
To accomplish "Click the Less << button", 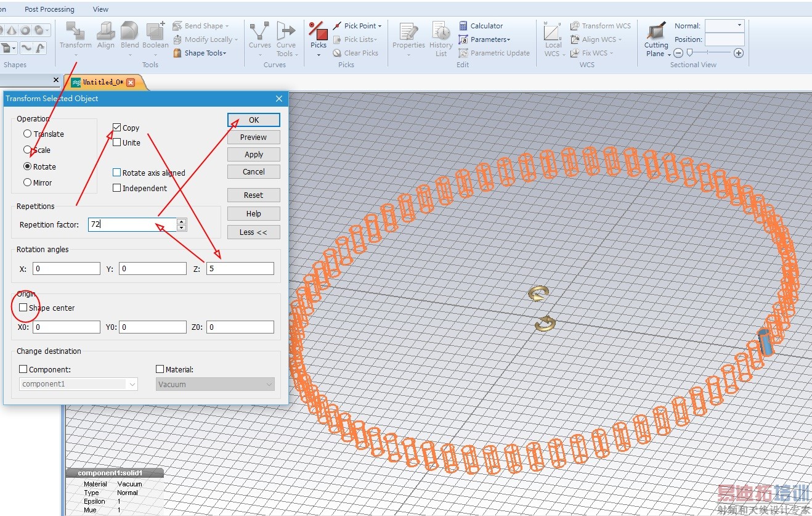I will [254, 232].
